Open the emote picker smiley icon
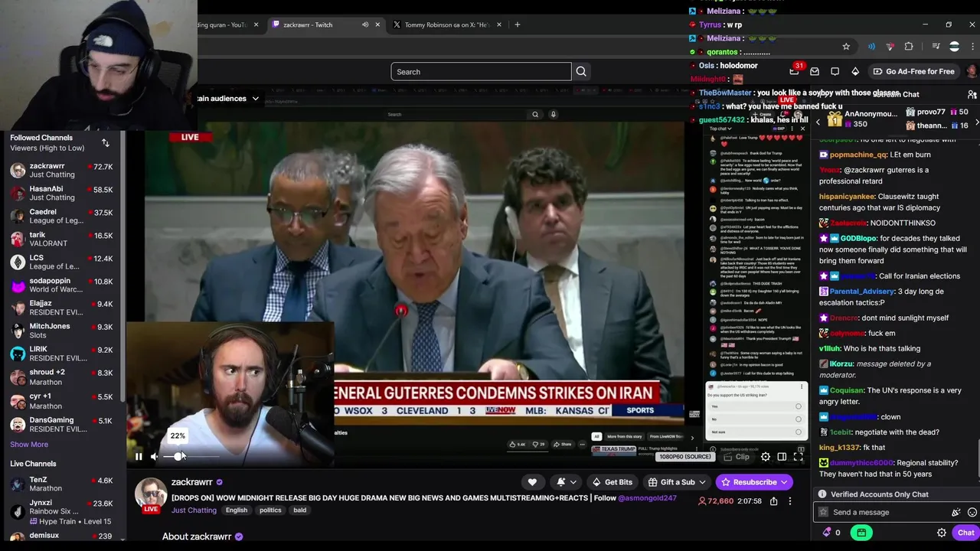This screenshot has height=551, width=980. coord(972,512)
